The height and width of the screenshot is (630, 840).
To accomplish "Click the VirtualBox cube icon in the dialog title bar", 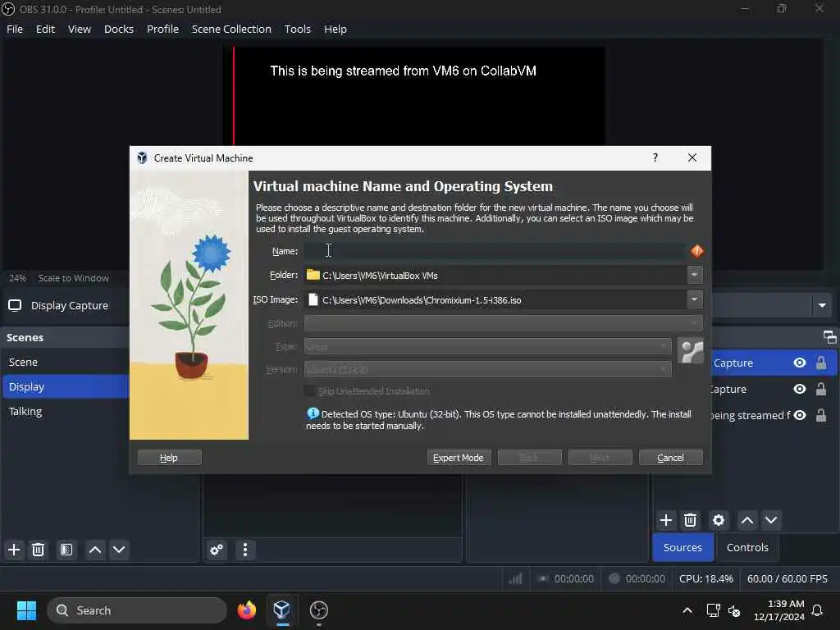I will coord(142,158).
